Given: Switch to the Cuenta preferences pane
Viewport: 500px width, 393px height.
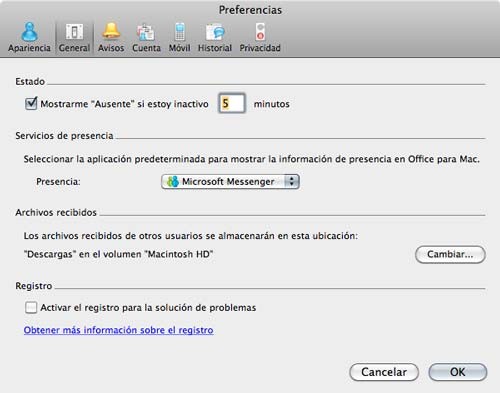Looking at the screenshot, I should coord(146,37).
